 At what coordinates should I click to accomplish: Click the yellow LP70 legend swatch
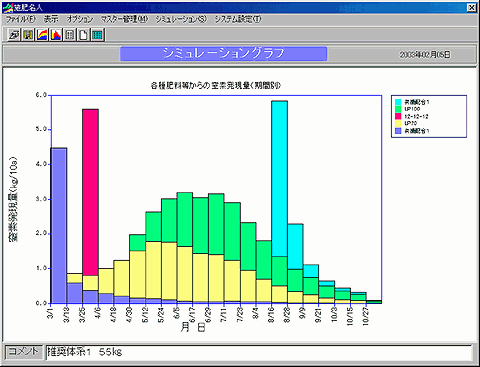coord(398,123)
